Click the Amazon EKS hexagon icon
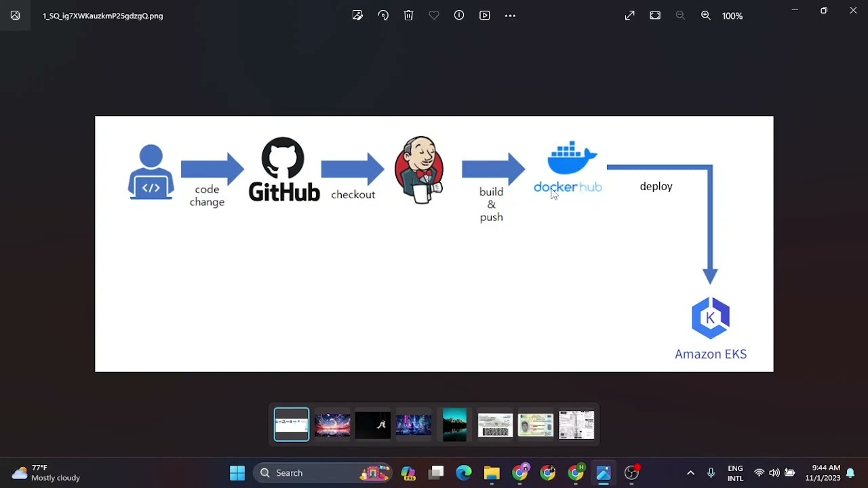 point(711,318)
